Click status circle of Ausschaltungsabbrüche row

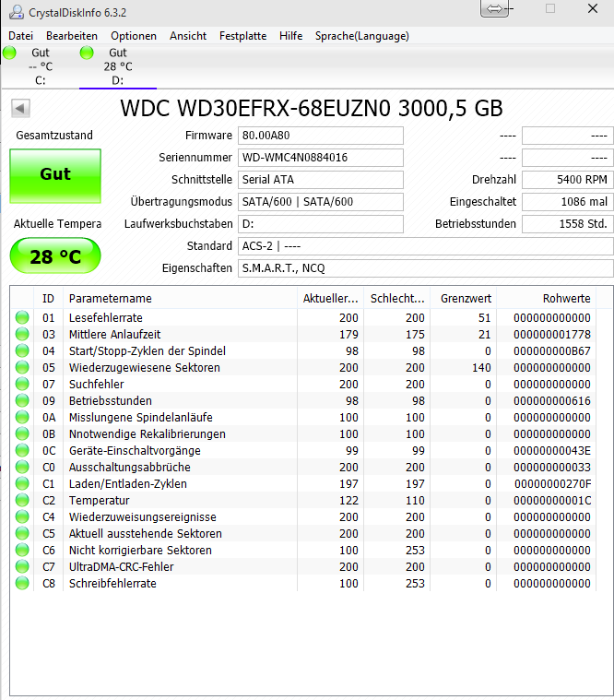click(x=22, y=467)
